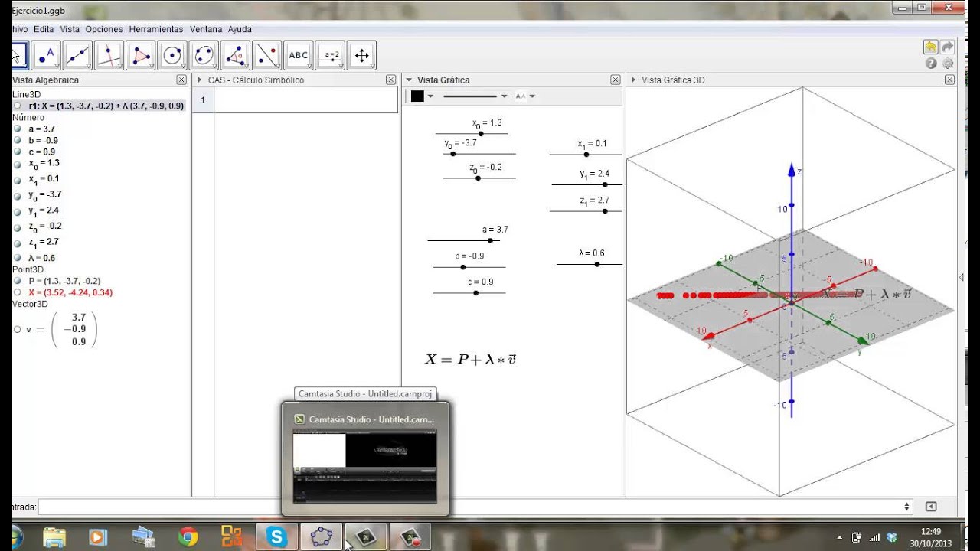
Task: Open the Opciones menu
Action: click(x=104, y=29)
